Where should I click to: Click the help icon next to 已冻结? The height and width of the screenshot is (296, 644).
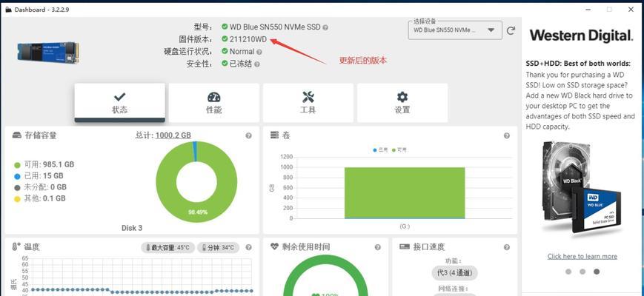click(256, 64)
